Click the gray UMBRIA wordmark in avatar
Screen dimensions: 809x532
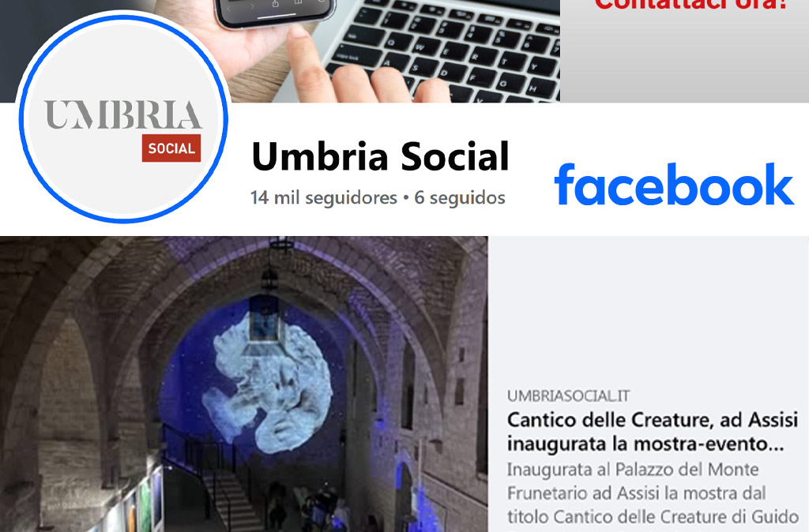122,115
